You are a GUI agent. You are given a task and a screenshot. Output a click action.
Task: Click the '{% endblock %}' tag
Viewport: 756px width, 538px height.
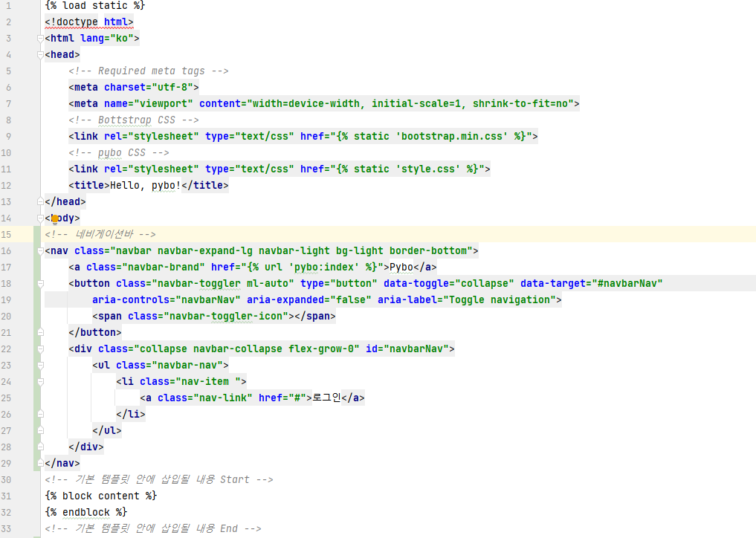(85, 513)
